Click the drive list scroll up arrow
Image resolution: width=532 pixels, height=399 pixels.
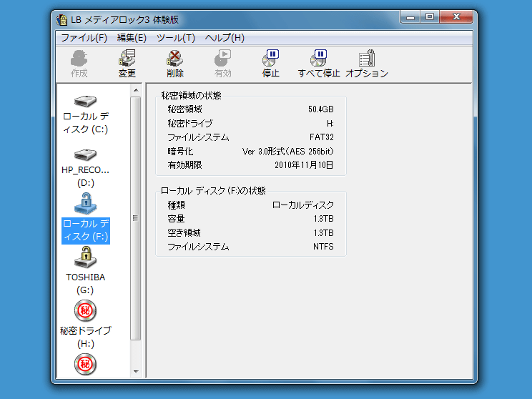point(136,90)
